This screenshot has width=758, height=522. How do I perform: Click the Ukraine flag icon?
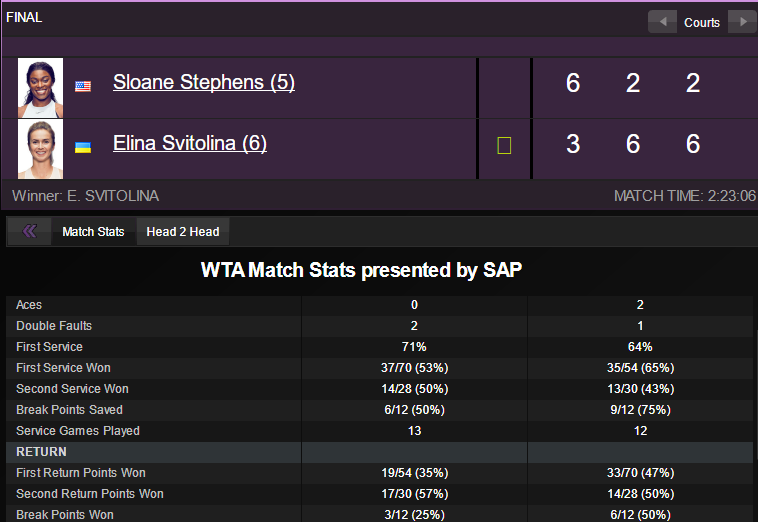click(83, 147)
